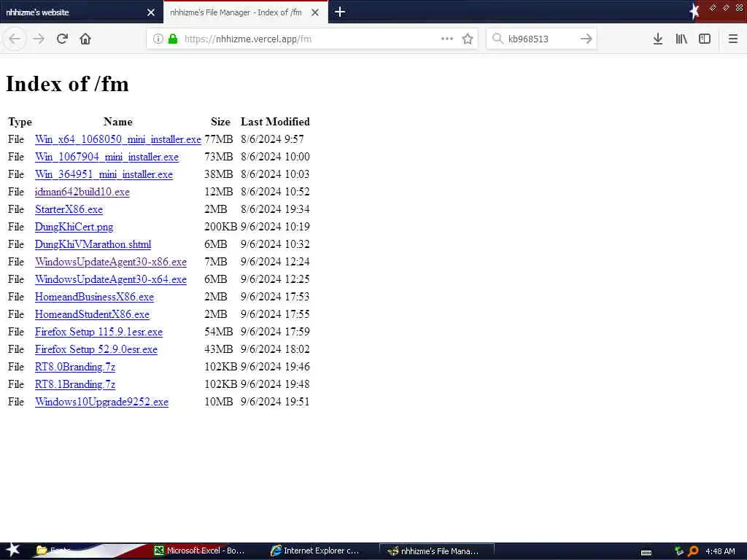This screenshot has width=747, height=560.
Task: Open RT8.0Branding.7z archive link
Action: (x=75, y=367)
